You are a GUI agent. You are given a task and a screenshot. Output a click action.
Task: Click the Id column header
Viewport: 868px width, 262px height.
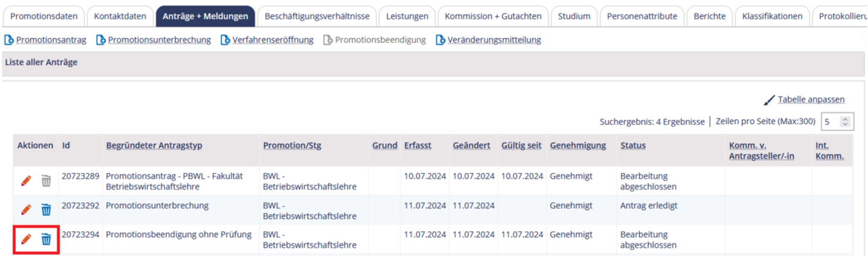[x=66, y=145]
